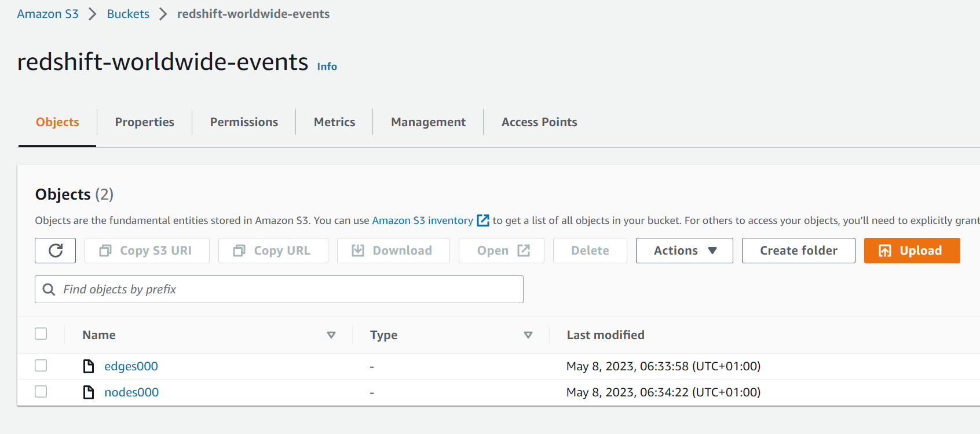
Task: Click the refresh objects icon button
Action: (56, 251)
